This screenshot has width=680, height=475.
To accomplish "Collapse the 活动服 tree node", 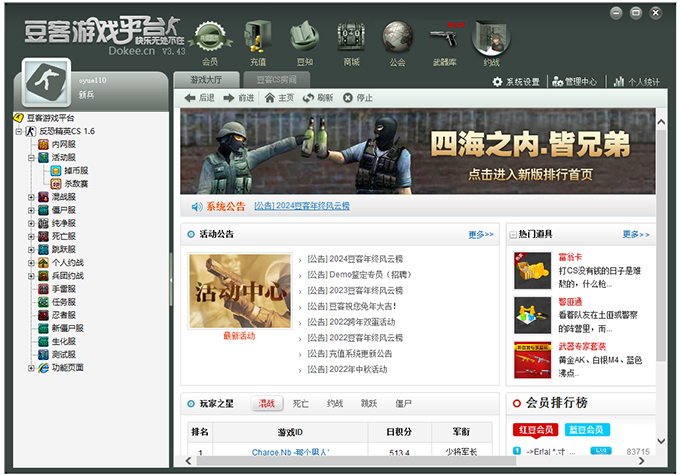I will click(x=31, y=157).
